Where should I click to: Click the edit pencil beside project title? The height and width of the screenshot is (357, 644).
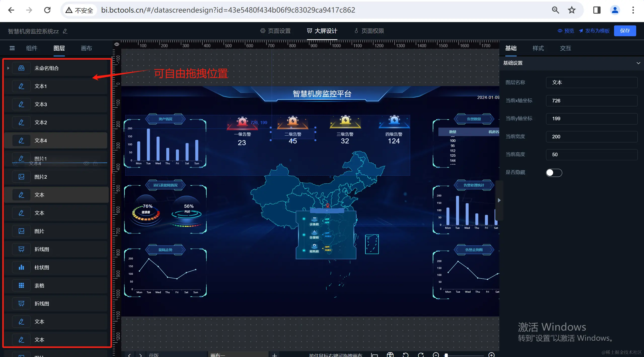65,31
